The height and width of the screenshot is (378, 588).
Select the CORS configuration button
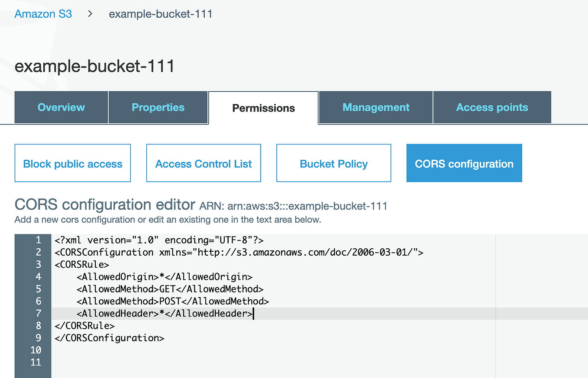[x=464, y=163]
